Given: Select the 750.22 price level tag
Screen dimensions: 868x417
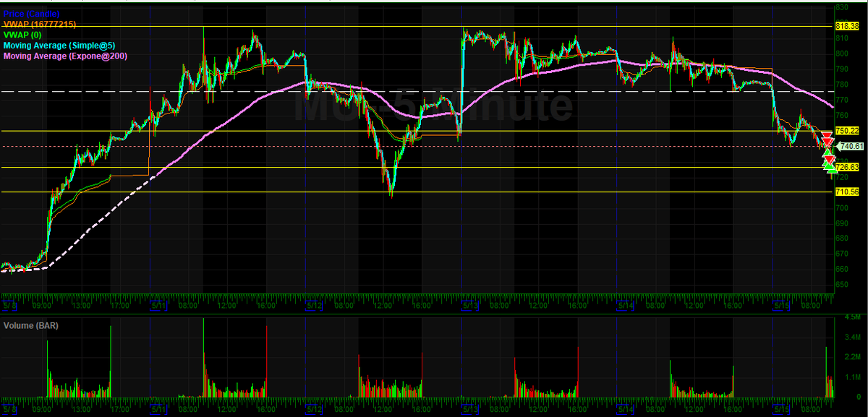Looking at the screenshot, I should tap(846, 131).
